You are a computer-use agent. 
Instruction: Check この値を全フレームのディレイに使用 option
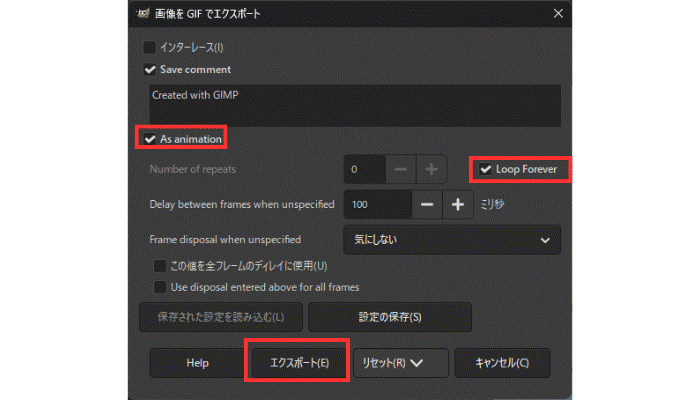click(159, 267)
